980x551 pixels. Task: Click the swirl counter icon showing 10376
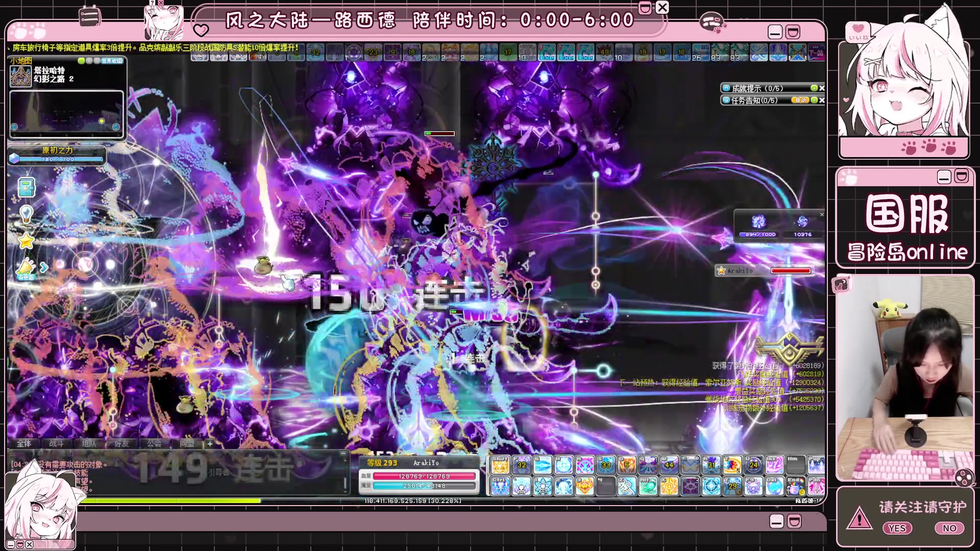pos(802,221)
